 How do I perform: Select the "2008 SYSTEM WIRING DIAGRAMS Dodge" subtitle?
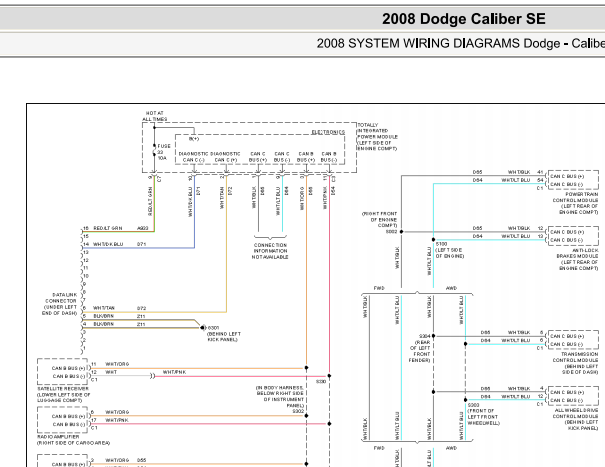pos(438,43)
